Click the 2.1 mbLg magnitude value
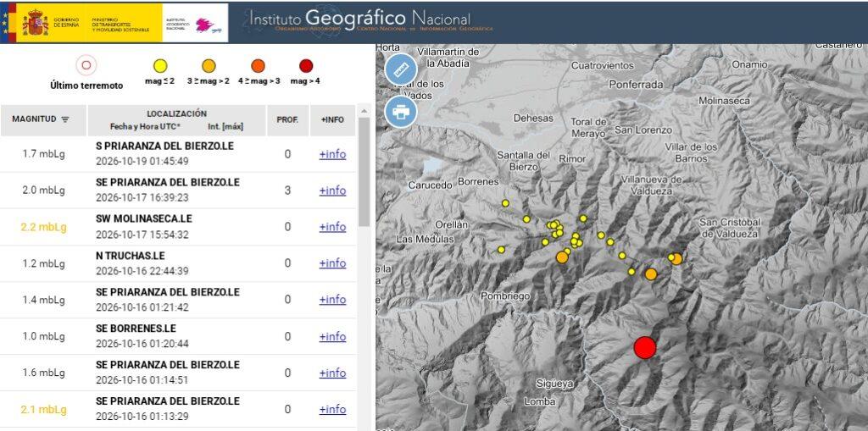 click(x=44, y=410)
